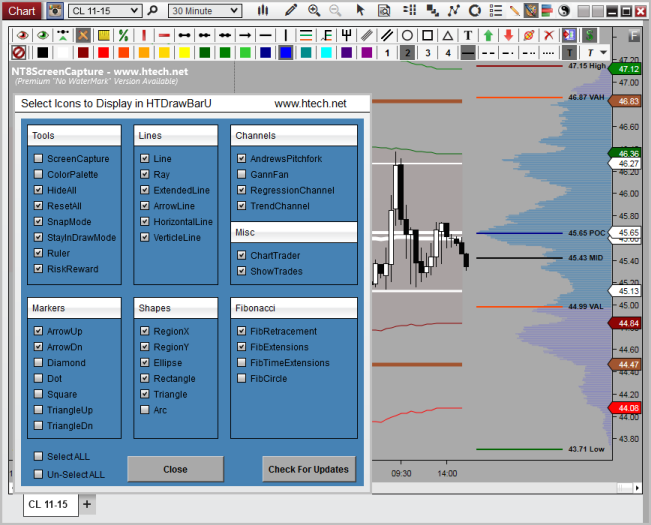Screen dimensions: 651x525
Task: Click the red X remove drawings icon
Action: [x=549, y=35]
